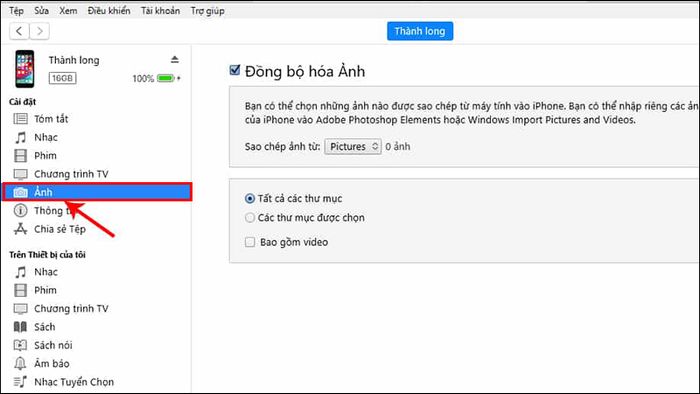Image resolution: width=700 pixels, height=394 pixels.
Task: Click the blue Thành long device button
Action: (x=420, y=31)
